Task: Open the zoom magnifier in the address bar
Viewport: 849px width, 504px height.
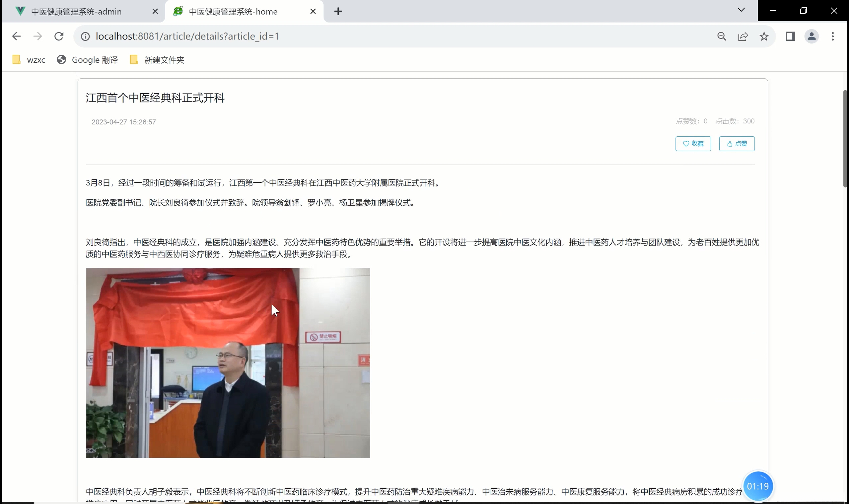Action: (722, 36)
